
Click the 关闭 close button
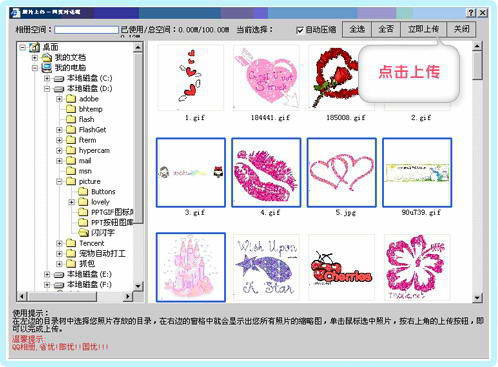[461, 29]
